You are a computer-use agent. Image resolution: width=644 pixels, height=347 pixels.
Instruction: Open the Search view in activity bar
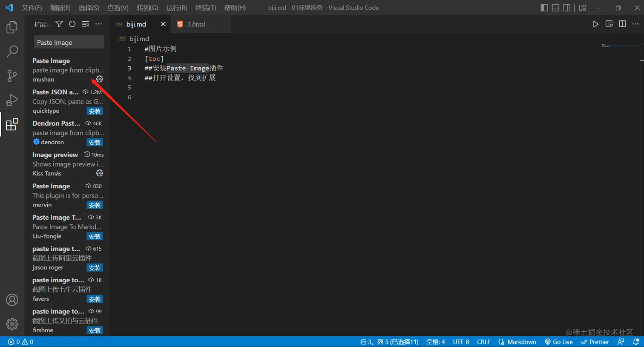tap(12, 52)
